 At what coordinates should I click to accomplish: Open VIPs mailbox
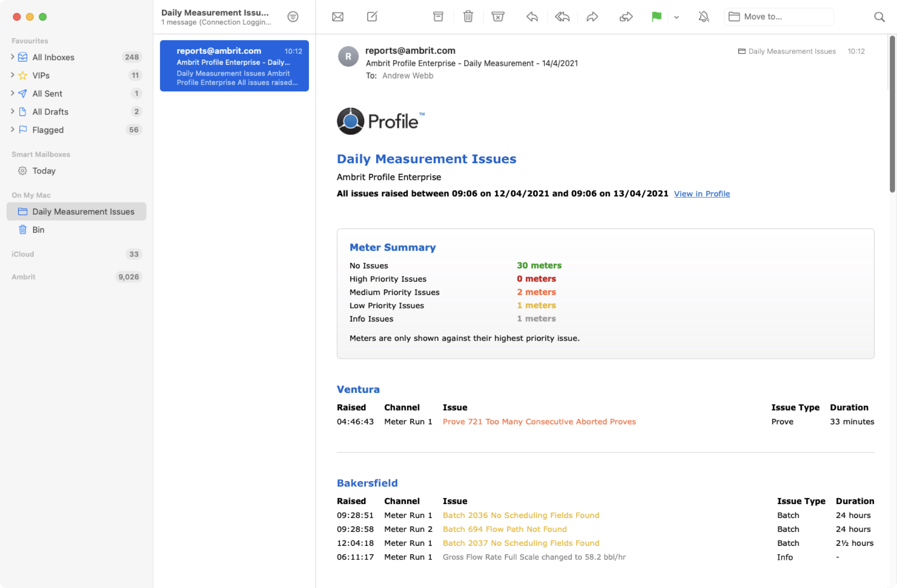[76, 75]
